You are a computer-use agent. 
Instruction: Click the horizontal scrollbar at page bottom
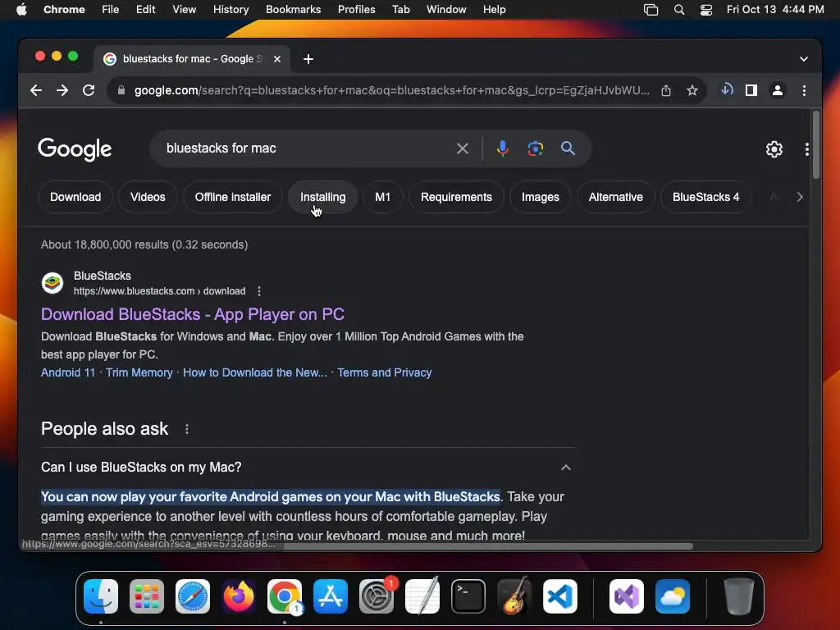tap(488, 546)
